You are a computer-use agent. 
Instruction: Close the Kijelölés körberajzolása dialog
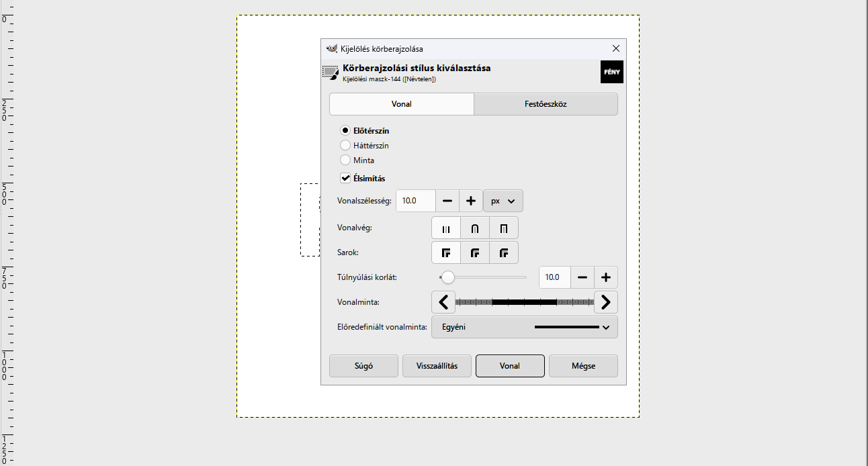tap(616, 48)
